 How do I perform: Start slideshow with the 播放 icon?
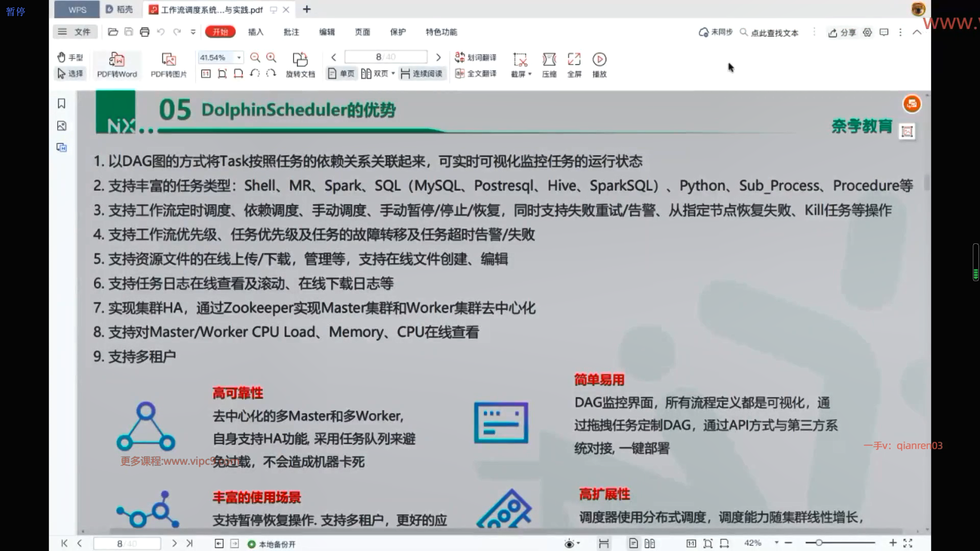[x=599, y=60]
